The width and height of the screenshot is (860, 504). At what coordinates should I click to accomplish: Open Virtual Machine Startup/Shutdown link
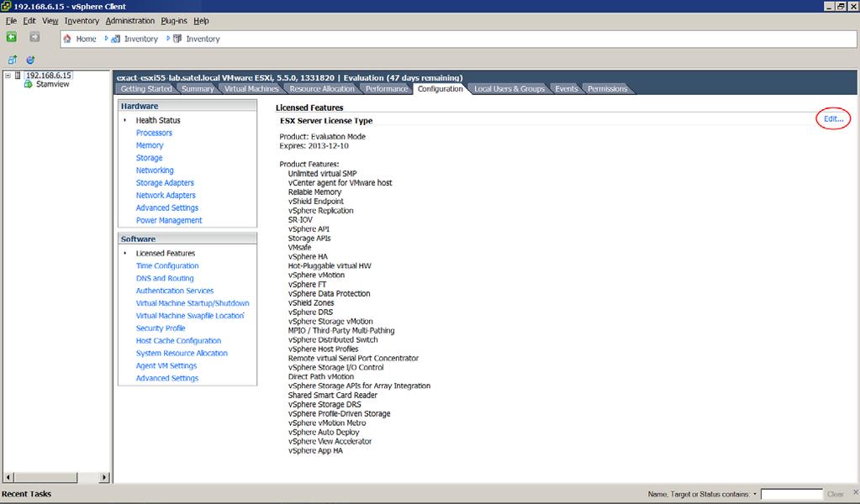point(193,303)
